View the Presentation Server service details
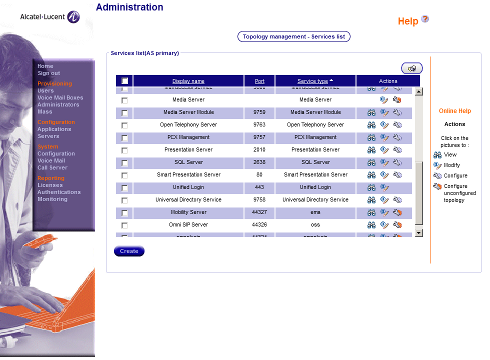Image resolution: width=490 pixels, height=360 pixels. click(x=371, y=150)
